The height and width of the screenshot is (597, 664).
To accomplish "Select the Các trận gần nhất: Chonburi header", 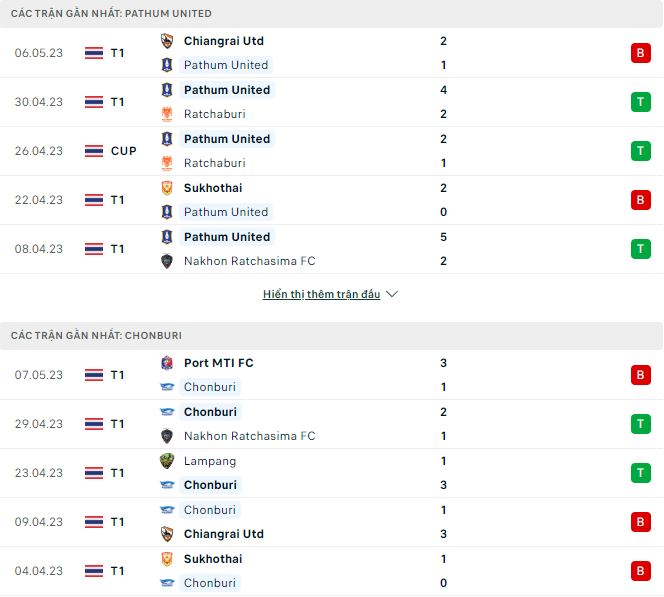I will tap(96, 335).
